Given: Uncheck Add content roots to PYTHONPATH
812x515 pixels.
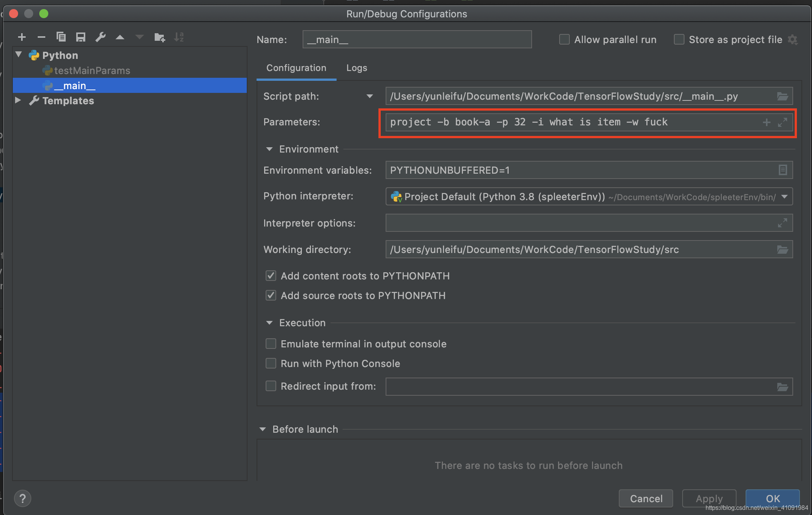Looking at the screenshot, I should [271, 276].
